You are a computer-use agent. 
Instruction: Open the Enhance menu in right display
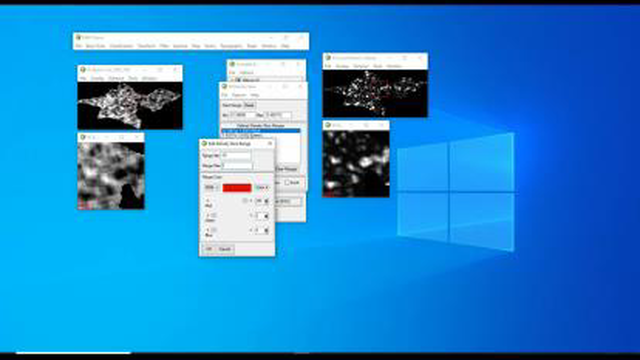pyautogui.click(x=361, y=66)
